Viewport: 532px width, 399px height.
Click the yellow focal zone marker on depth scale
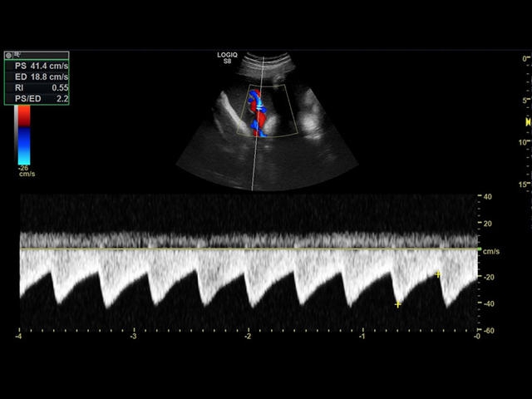click(x=527, y=122)
